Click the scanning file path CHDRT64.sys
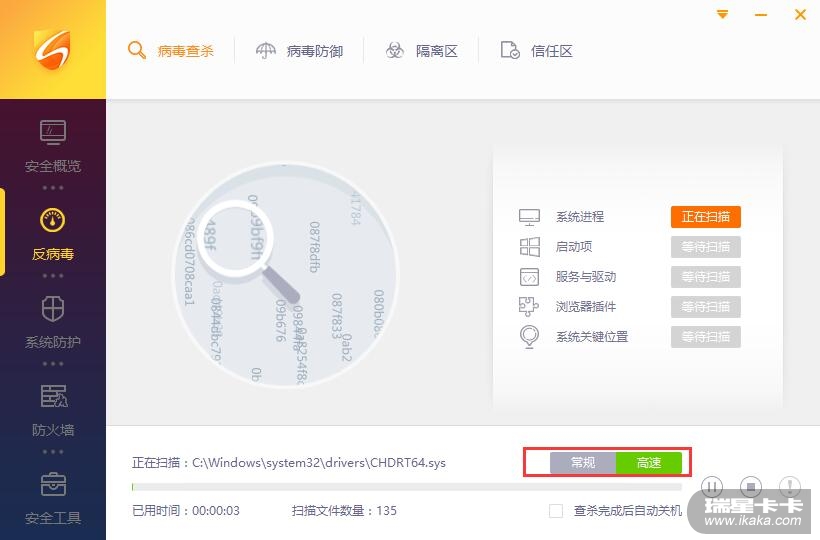 tap(318, 463)
